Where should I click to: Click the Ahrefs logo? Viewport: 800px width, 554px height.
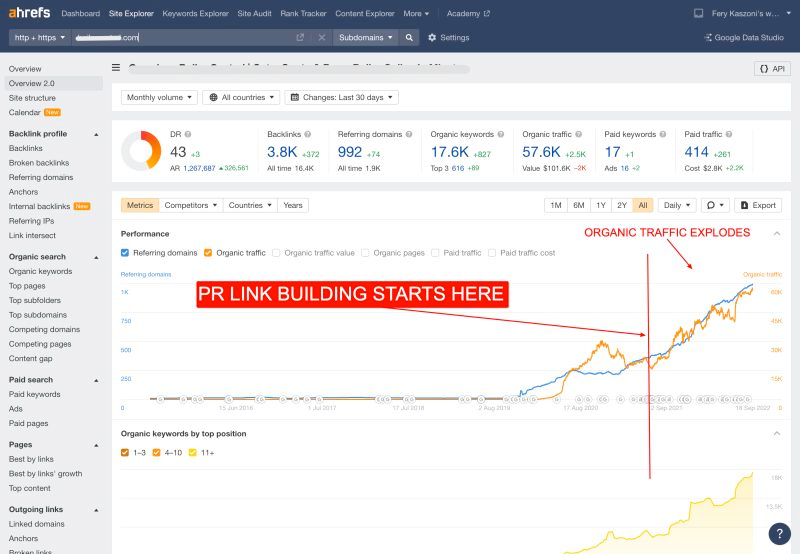(x=29, y=13)
